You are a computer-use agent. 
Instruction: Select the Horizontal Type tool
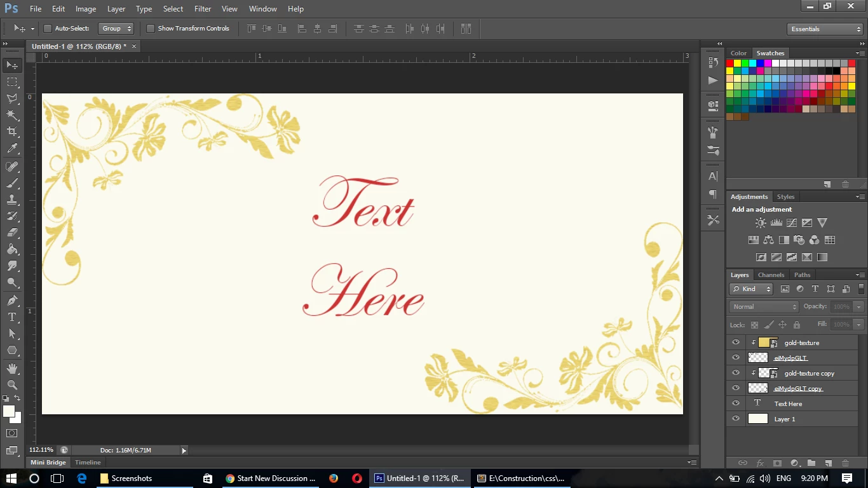click(x=12, y=317)
